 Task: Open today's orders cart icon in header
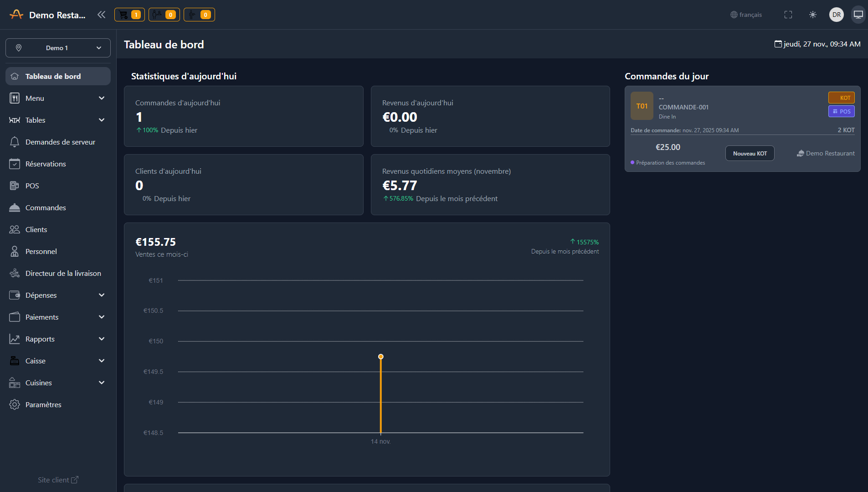[129, 15]
